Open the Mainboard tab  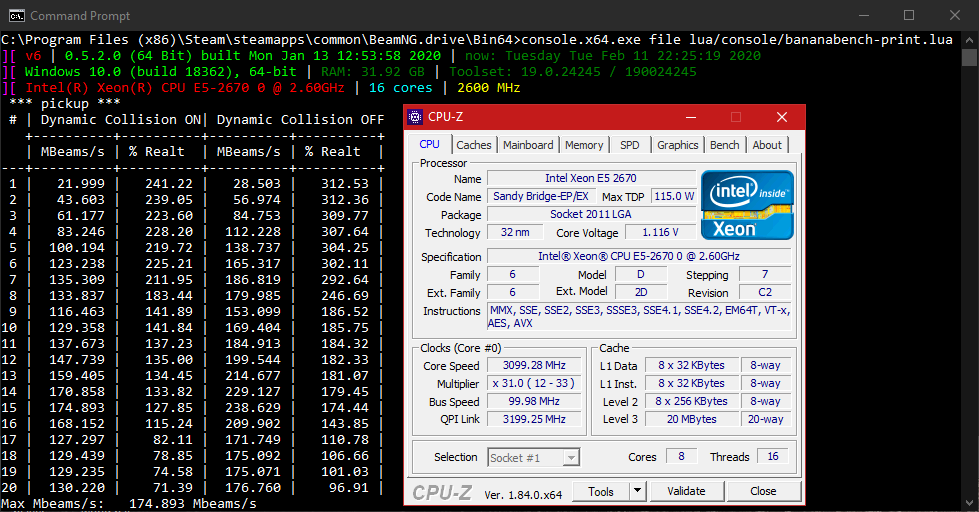(528, 145)
